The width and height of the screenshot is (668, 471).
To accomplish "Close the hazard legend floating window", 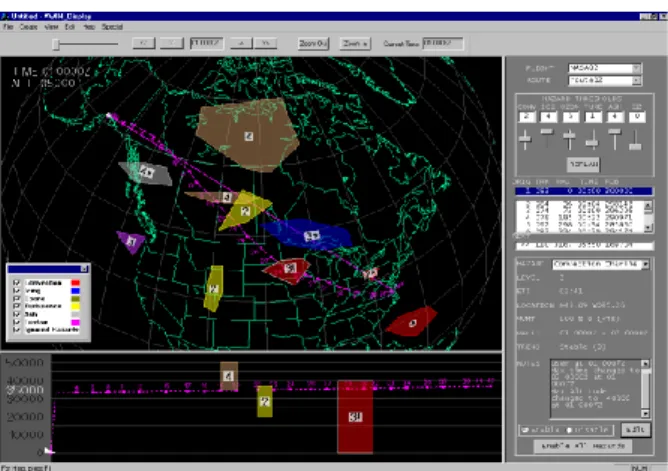I will pyautogui.click(x=84, y=269).
